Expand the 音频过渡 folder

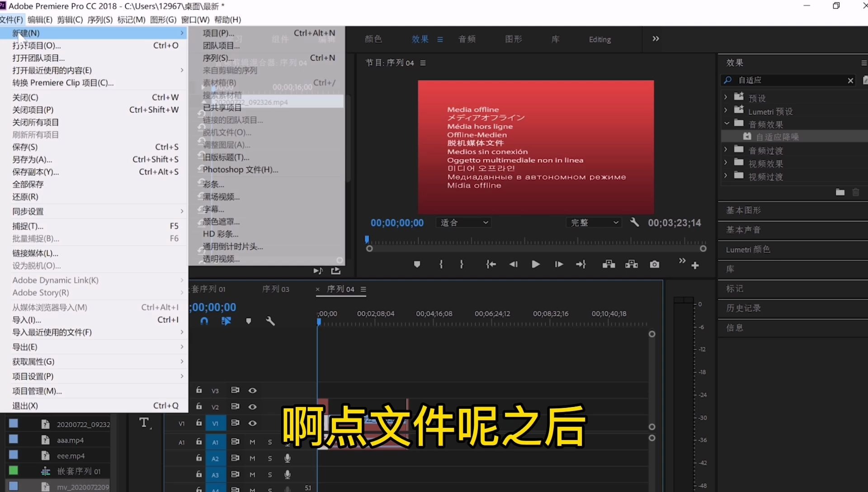(x=726, y=149)
